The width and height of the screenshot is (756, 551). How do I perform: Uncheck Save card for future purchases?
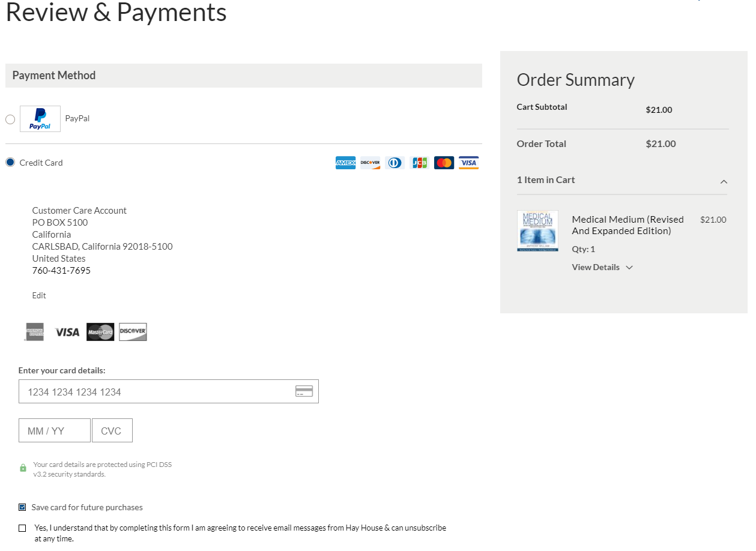[23, 507]
